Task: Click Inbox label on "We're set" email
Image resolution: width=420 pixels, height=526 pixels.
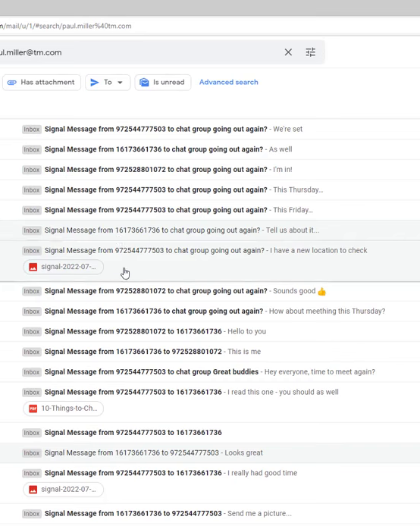Action: (32, 130)
